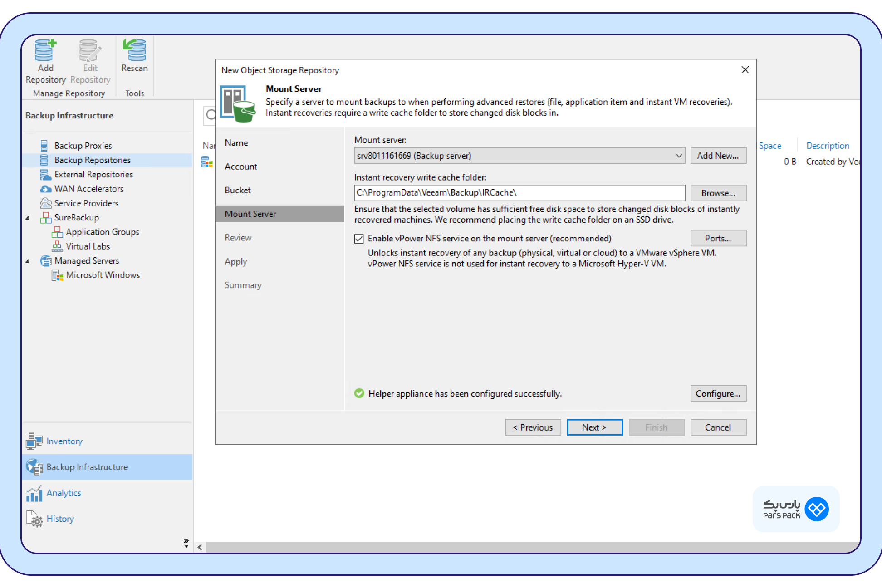882x588 pixels.
Task: Toggle Enable vPower NFS service checkbox
Action: click(x=359, y=239)
